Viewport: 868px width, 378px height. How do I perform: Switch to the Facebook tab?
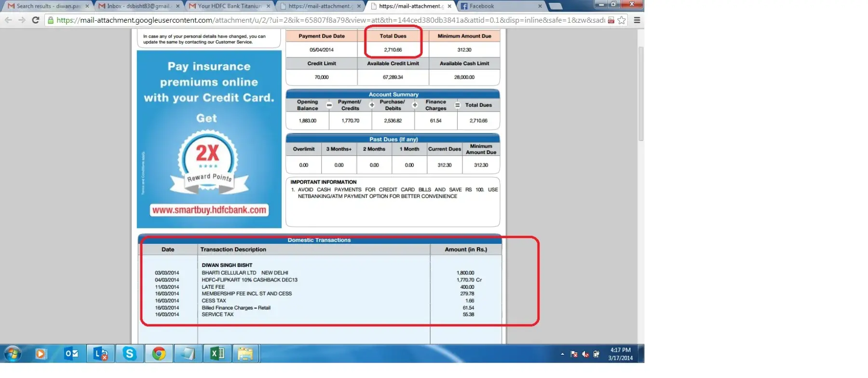click(x=501, y=6)
